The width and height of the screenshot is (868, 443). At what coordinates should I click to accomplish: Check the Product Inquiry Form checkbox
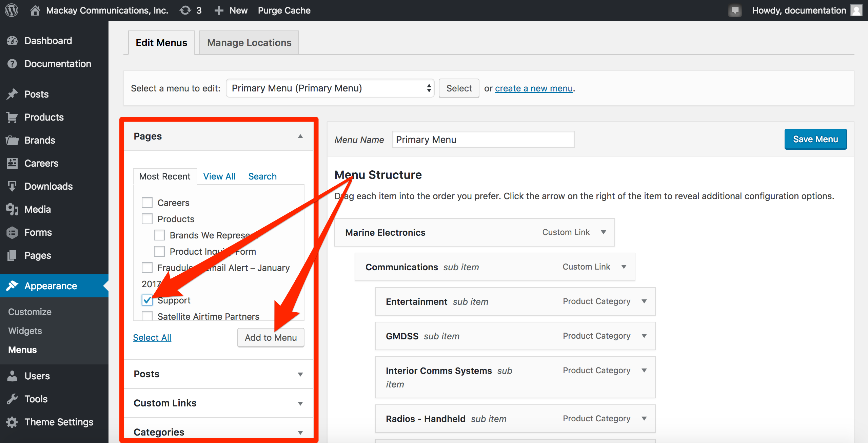pyautogui.click(x=159, y=251)
